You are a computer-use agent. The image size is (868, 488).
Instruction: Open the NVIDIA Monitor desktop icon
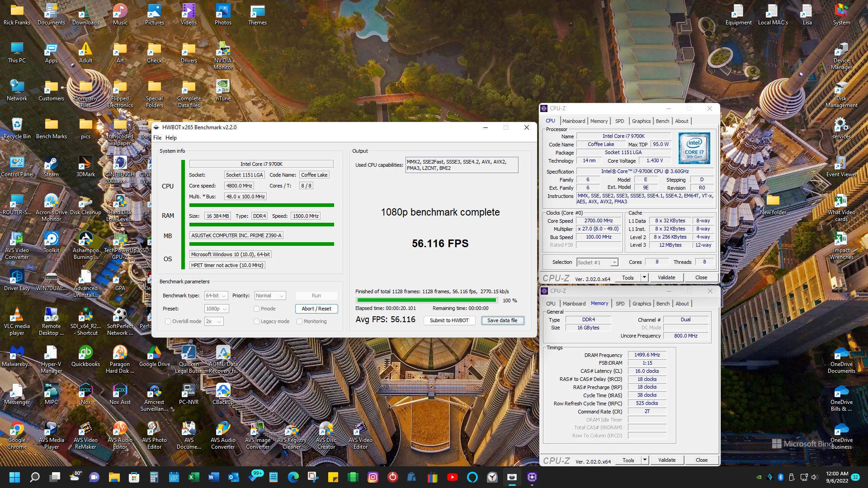point(223,55)
